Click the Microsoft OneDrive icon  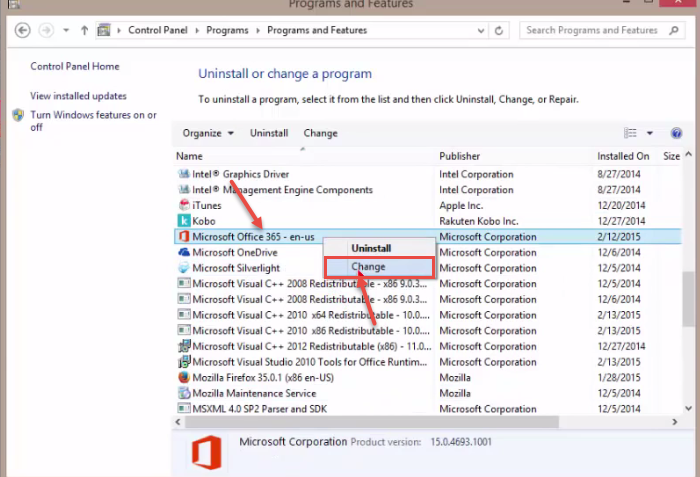184,252
